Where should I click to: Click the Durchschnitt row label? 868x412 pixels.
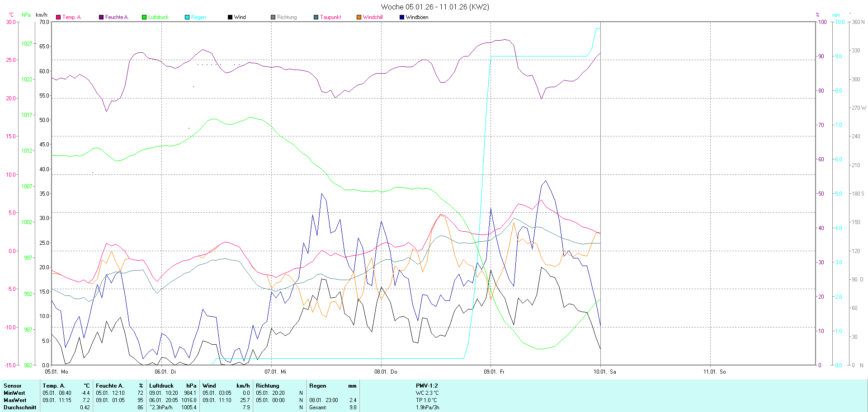[x=20, y=407]
